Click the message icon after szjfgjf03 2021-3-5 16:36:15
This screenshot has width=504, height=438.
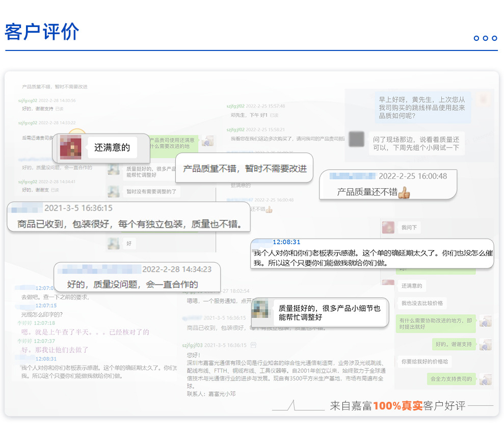[x=253, y=345]
